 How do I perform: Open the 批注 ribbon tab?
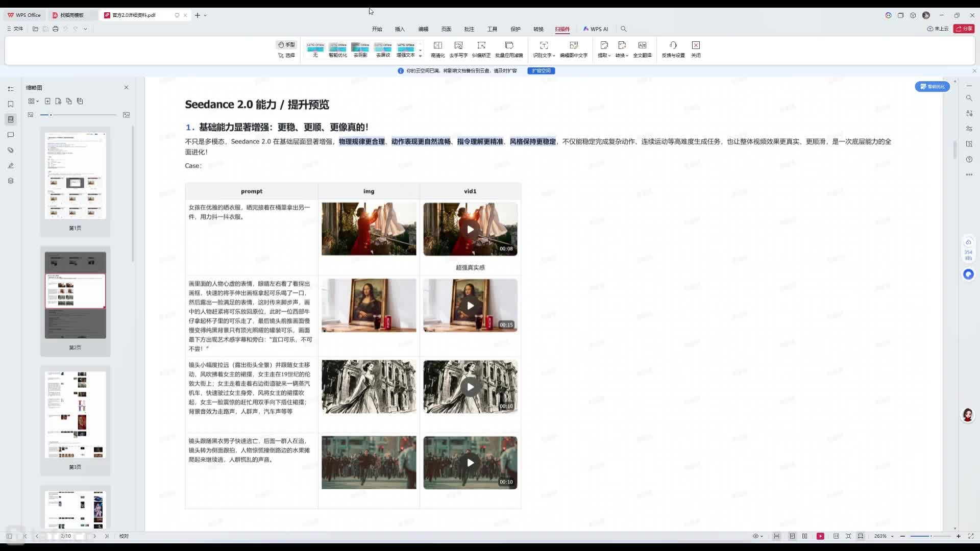click(469, 29)
